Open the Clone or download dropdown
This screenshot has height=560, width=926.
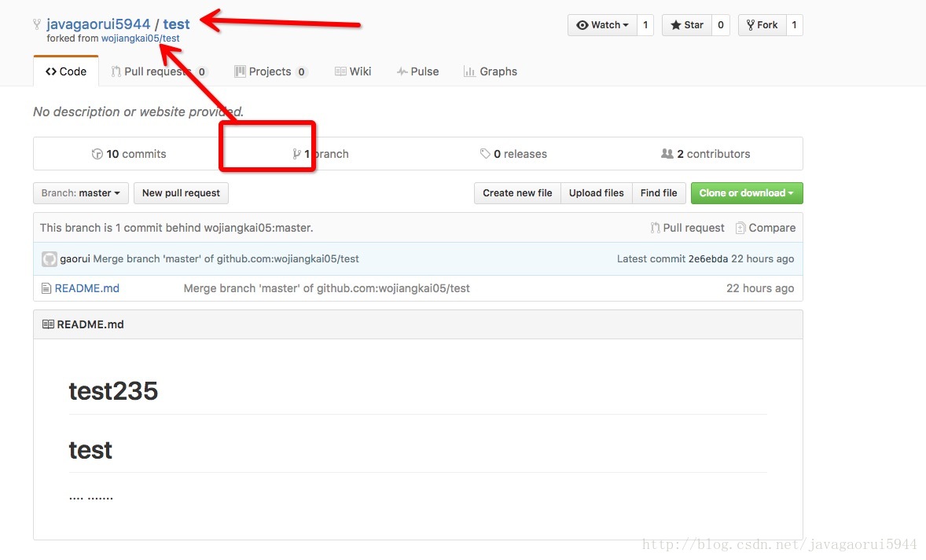click(x=747, y=193)
